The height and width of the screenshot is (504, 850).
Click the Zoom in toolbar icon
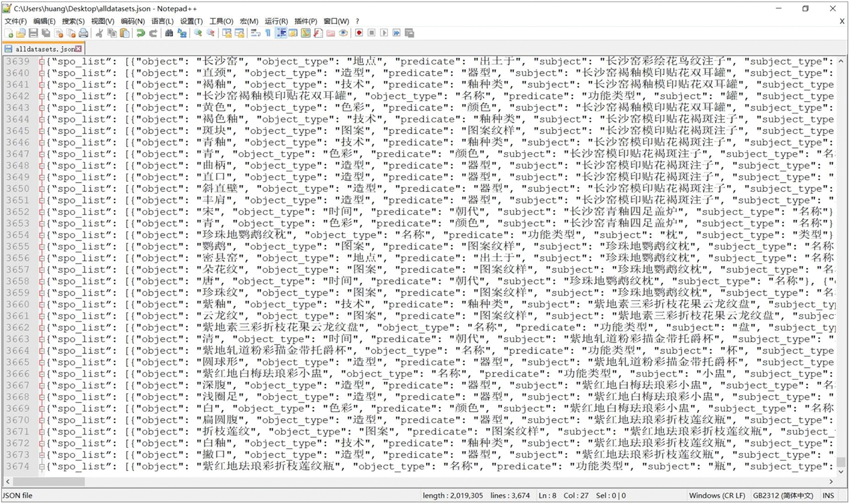(198, 33)
